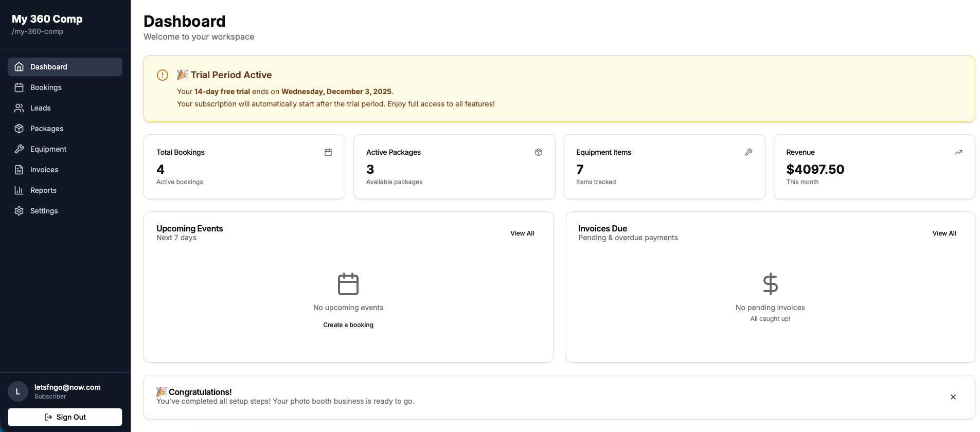Click the 14-day free trial text

[x=222, y=92]
